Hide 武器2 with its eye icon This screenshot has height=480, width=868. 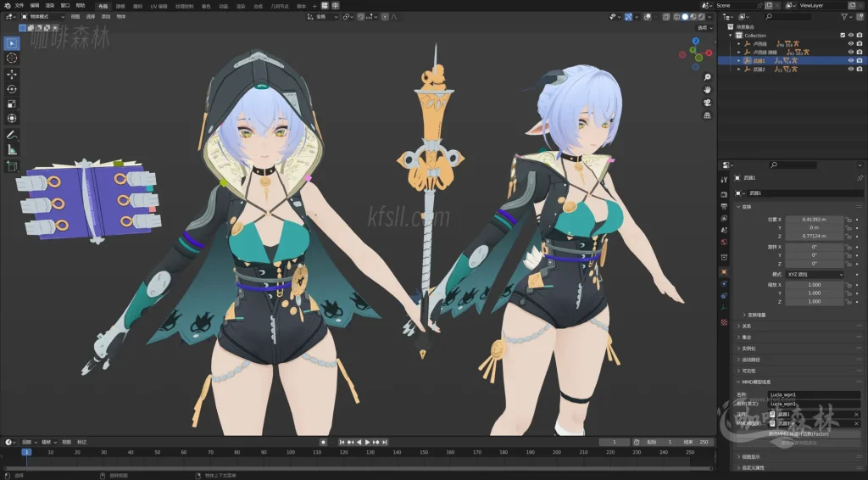tap(851, 70)
